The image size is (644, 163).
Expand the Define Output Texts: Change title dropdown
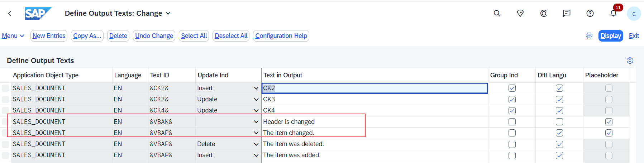coord(168,13)
